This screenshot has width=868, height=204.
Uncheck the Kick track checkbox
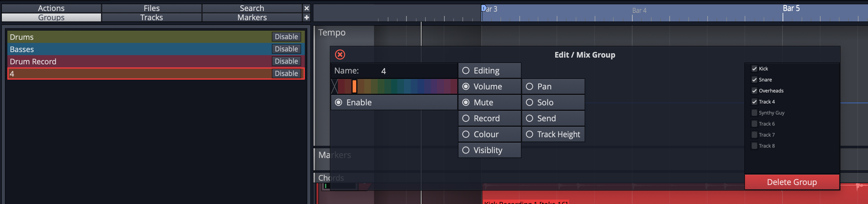754,69
